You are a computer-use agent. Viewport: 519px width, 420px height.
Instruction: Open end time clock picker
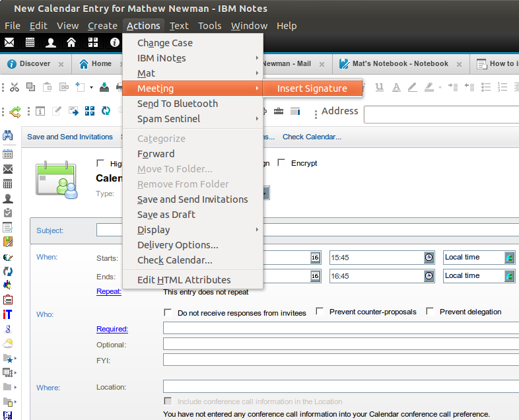429,276
